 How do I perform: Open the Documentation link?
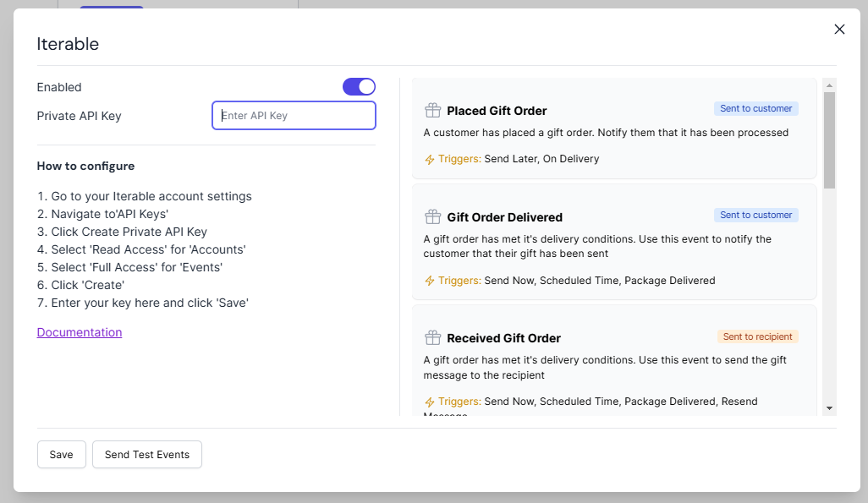tap(80, 332)
